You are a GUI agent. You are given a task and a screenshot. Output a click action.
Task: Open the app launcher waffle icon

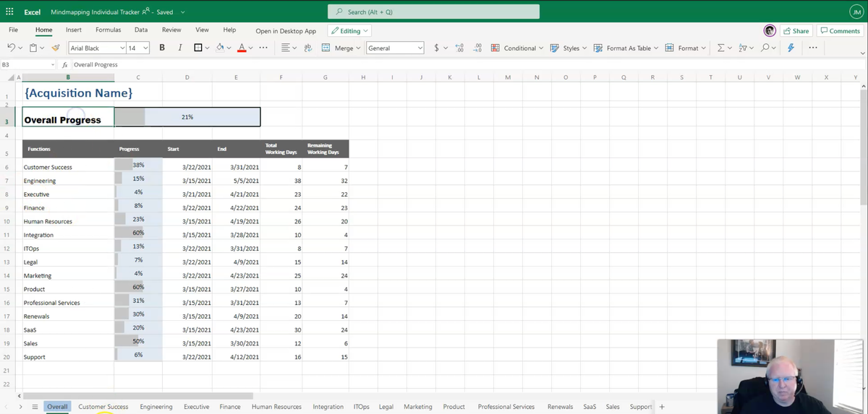(x=9, y=12)
